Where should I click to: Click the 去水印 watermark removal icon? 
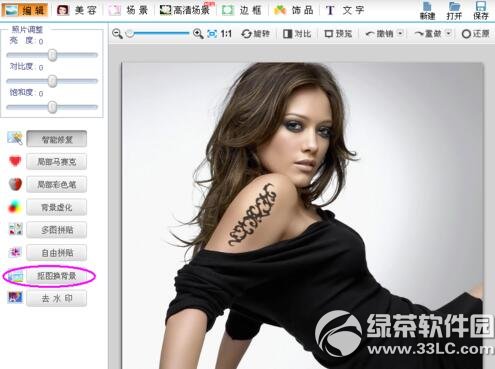pyautogui.click(x=15, y=297)
